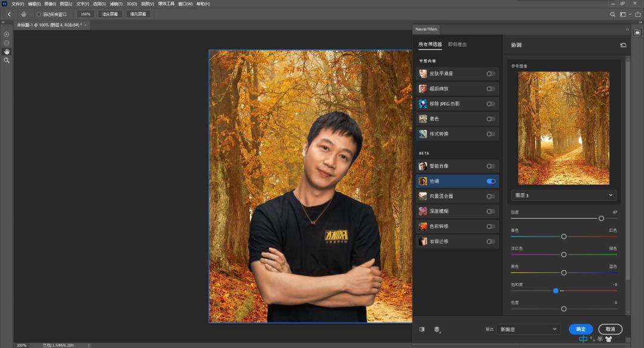The height and width of the screenshot is (348, 644).
Task: Expand the Neural Filters panel options chevron
Action: (x=627, y=29)
